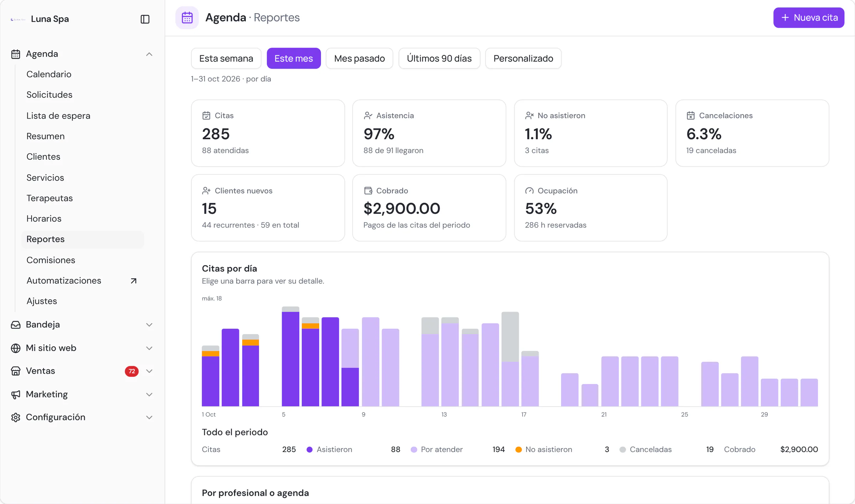The image size is (855, 504).
Task: Choose Últimos 90 días range
Action: pos(439,58)
